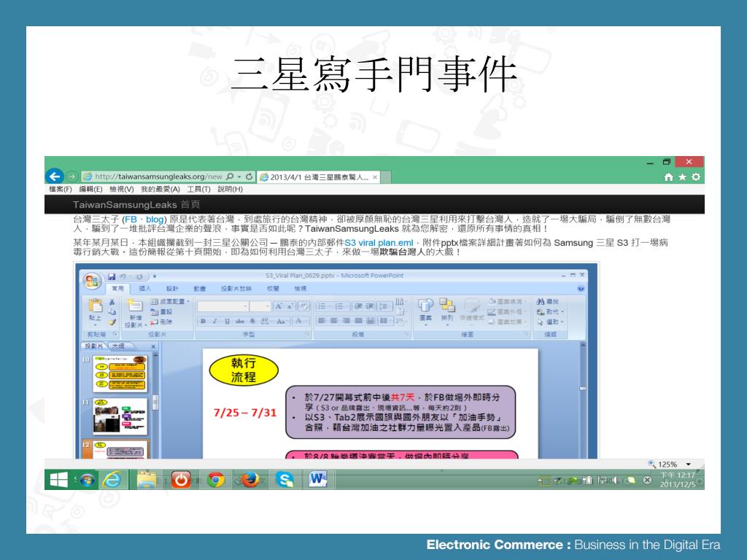Open the 檢視(V) menu
Viewport: 747px width, 560px height.
(x=122, y=189)
